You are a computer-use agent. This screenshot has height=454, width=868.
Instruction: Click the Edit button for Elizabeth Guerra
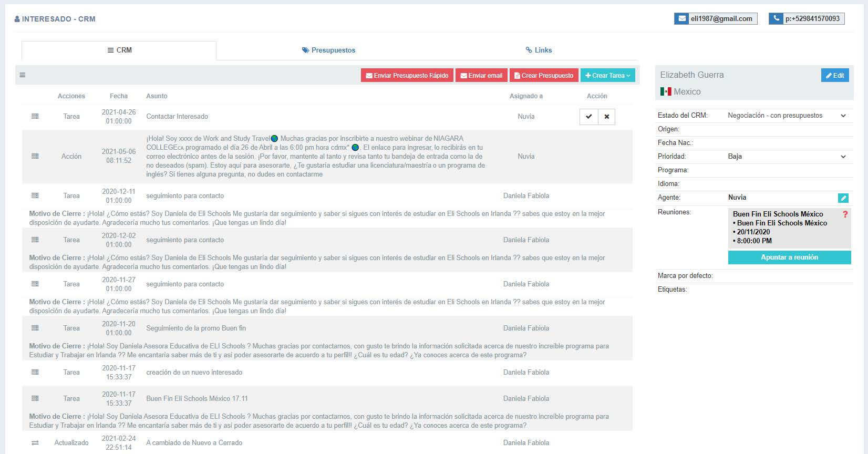[834, 76]
